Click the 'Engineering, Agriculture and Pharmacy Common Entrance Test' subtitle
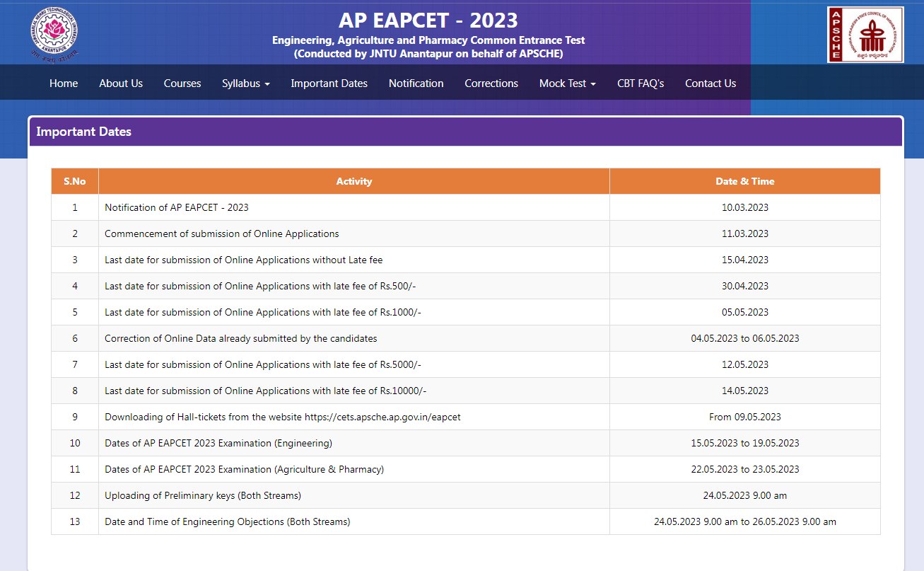Viewport: 924px width, 571px height. [x=428, y=40]
